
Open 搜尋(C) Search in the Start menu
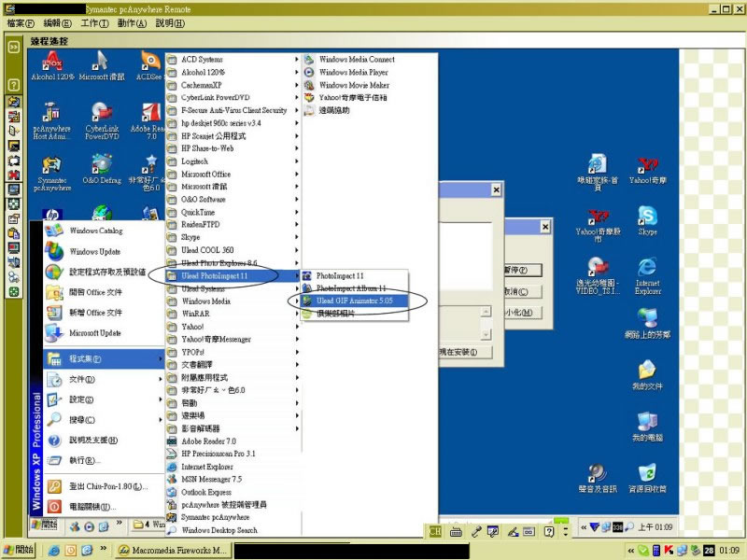(x=104, y=420)
